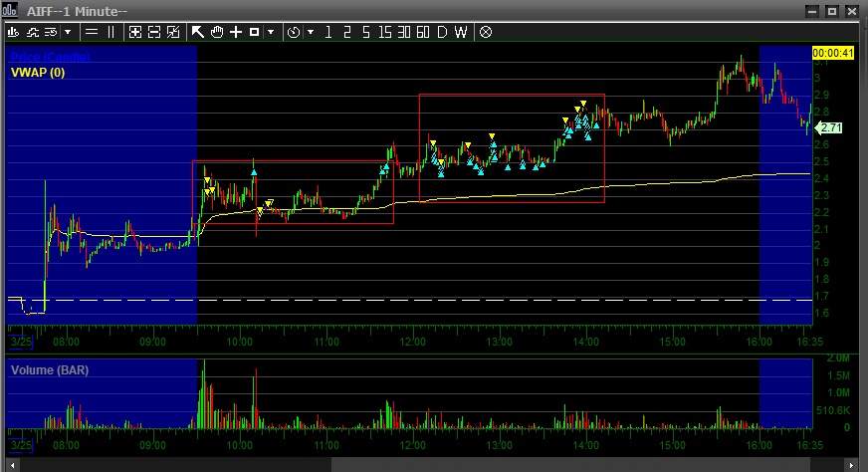Expand the dropdown arrow beside the clock icon
868x472 pixels.
[311, 32]
